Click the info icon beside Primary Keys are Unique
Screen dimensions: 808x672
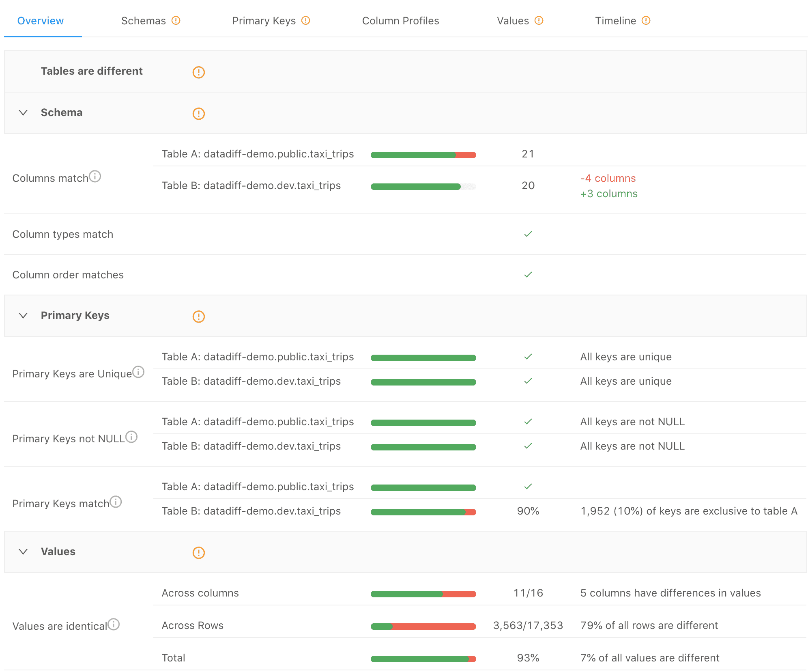click(139, 371)
